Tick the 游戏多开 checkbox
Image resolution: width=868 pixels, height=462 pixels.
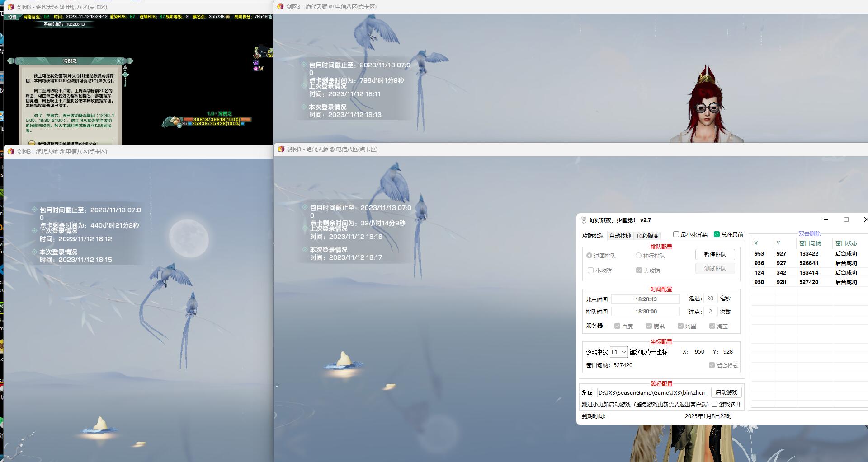coord(715,404)
